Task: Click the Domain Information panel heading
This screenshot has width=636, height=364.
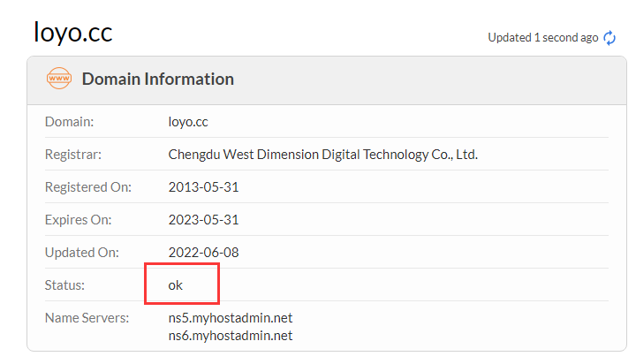Action: tap(158, 79)
